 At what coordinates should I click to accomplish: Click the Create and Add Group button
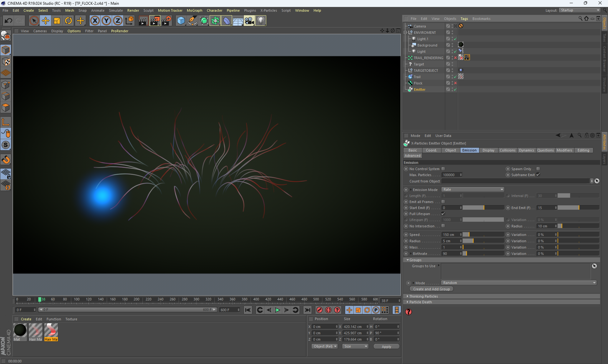coord(431,289)
